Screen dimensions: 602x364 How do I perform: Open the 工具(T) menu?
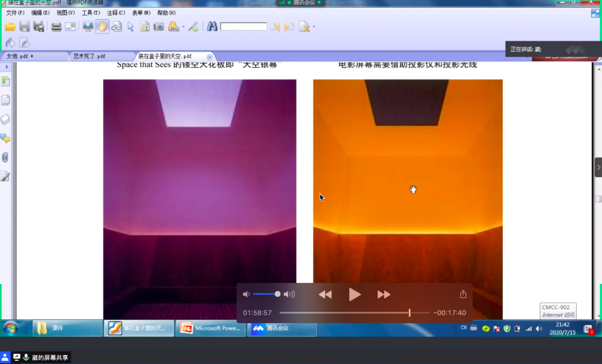pos(91,13)
